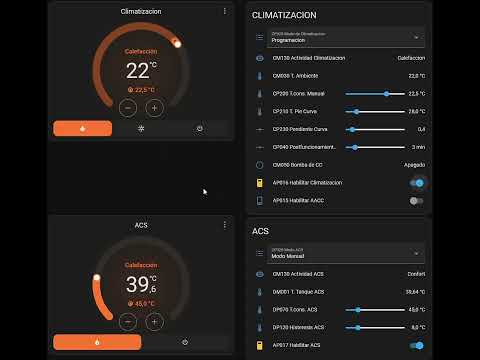480x360 pixels.
Task: Decrease Climatizacion target temperature with minus button
Action: click(128, 108)
